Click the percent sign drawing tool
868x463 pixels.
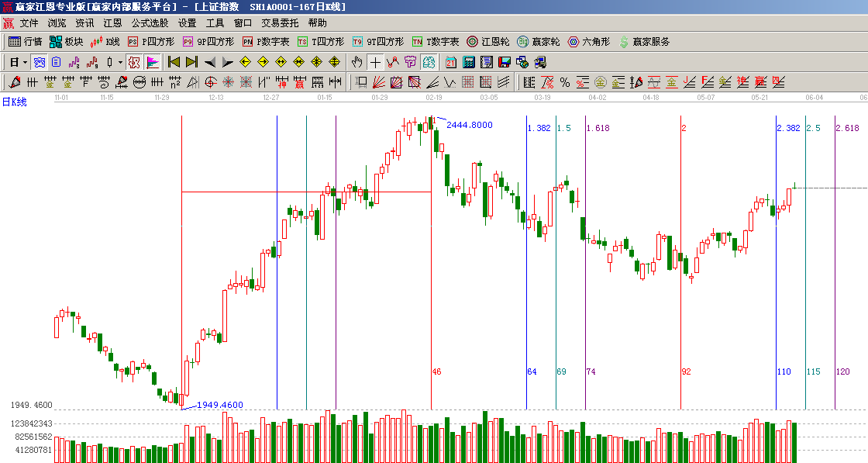click(x=564, y=82)
